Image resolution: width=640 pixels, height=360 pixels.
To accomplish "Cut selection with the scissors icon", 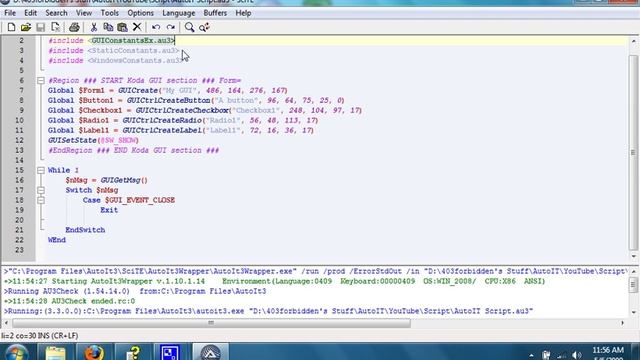I will pos(93,27).
